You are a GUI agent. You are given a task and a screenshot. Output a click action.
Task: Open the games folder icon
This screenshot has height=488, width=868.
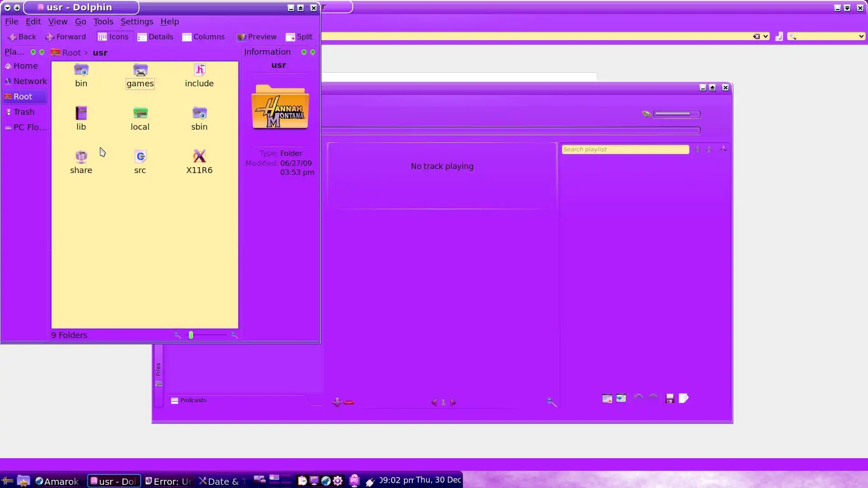tap(140, 70)
